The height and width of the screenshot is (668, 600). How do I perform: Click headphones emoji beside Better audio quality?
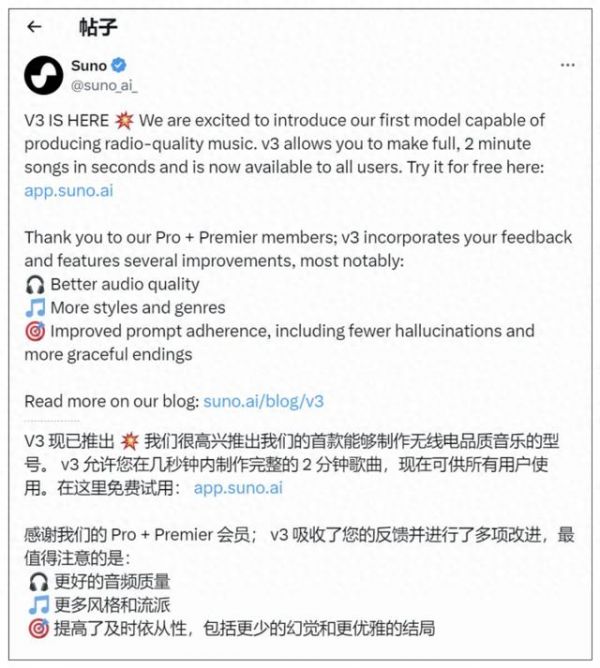click(x=35, y=285)
